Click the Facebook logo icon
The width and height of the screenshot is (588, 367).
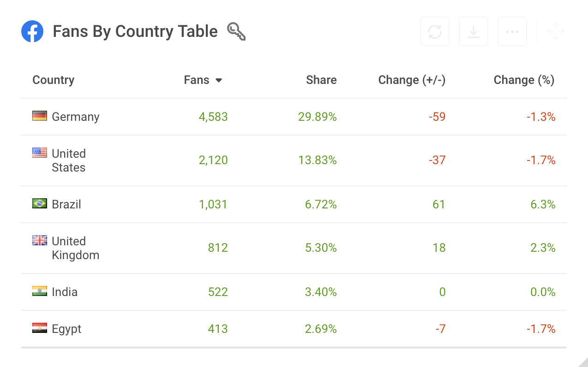32,31
